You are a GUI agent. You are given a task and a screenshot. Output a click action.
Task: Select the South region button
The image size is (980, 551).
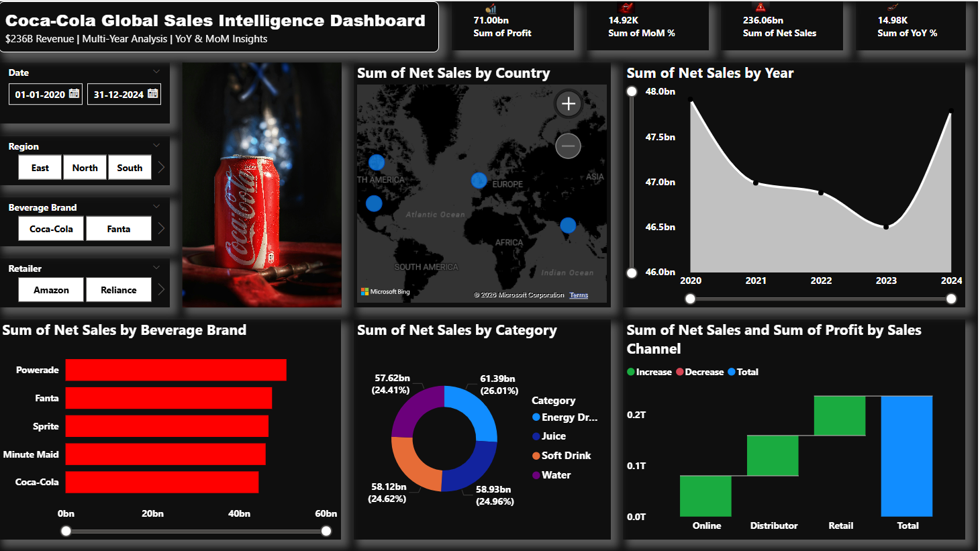130,168
